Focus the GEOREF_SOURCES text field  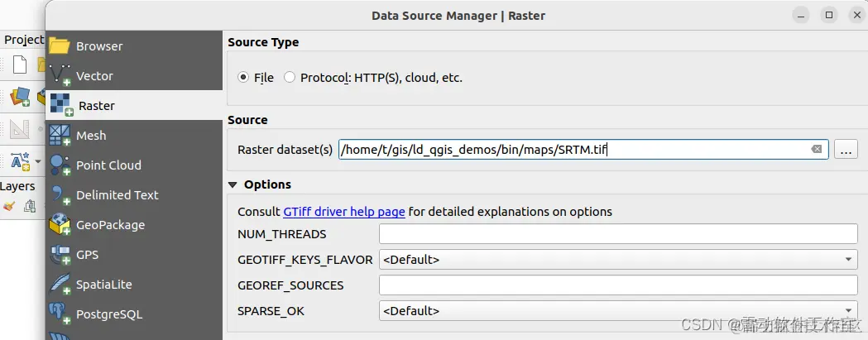click(617, 285)
